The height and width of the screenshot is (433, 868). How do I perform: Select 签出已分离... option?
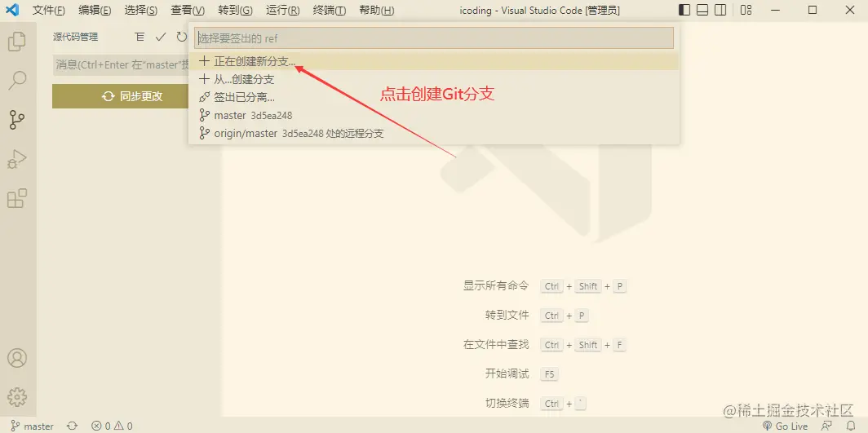(433, 97)
